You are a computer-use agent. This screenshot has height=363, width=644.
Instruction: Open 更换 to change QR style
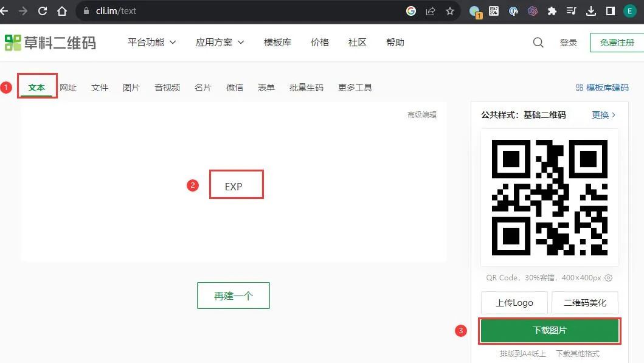pyautogui.click(x=603, y=115)
